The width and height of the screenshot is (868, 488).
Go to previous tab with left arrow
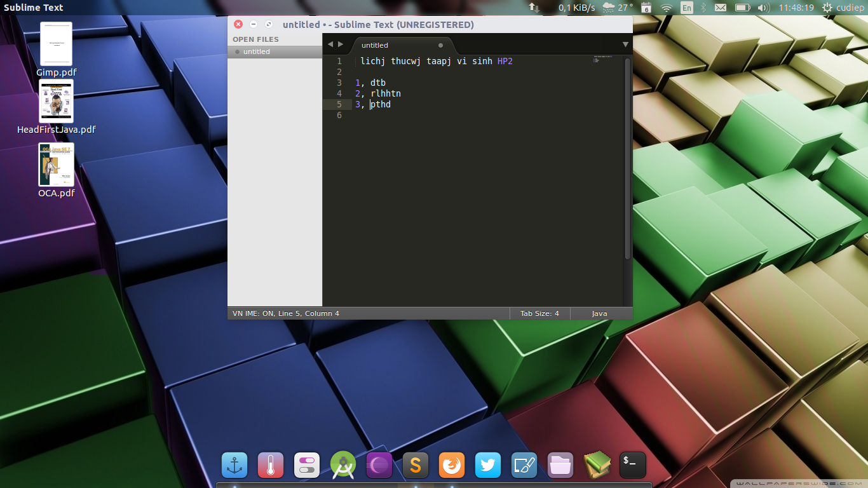[x=330, y=44]
